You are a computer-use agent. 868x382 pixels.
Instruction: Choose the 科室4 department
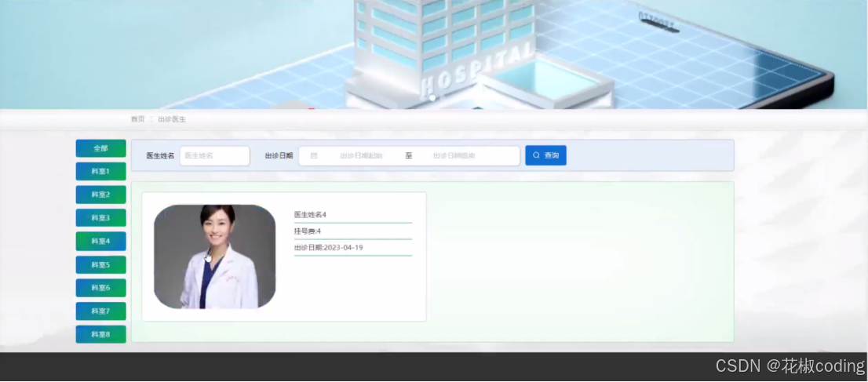coord(100,242)
